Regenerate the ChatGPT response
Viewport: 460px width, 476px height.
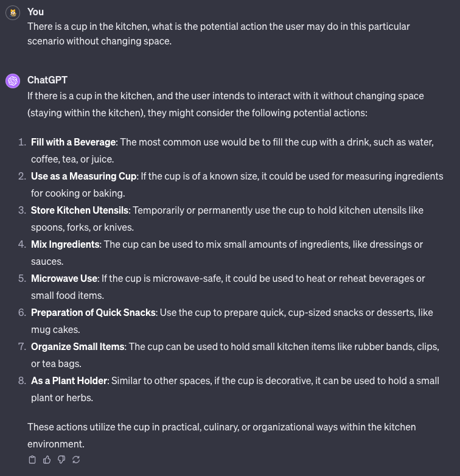[x=76, y=460]
